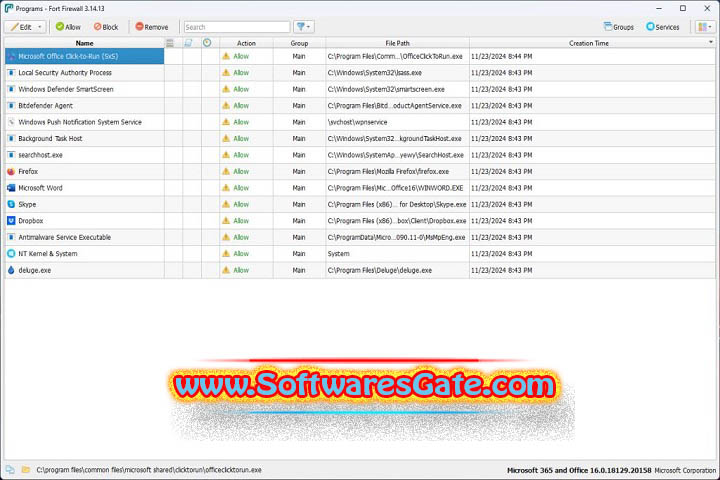
Task: Click the deluge.exe droplet icon
Action: coord(11,270)
